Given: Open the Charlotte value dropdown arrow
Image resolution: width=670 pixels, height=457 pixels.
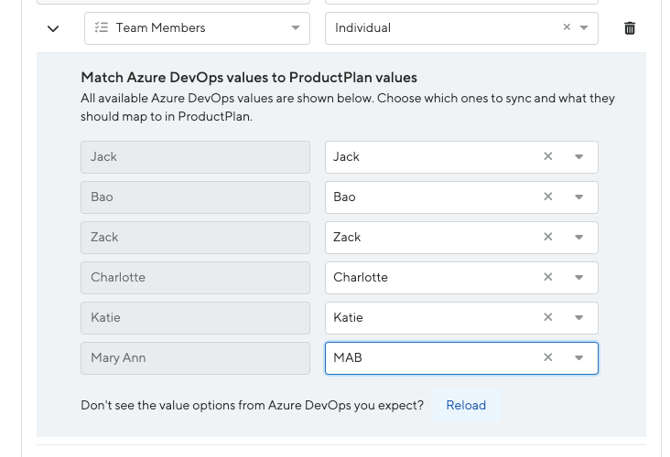Looking at the screenshot, I should [579, 277].
